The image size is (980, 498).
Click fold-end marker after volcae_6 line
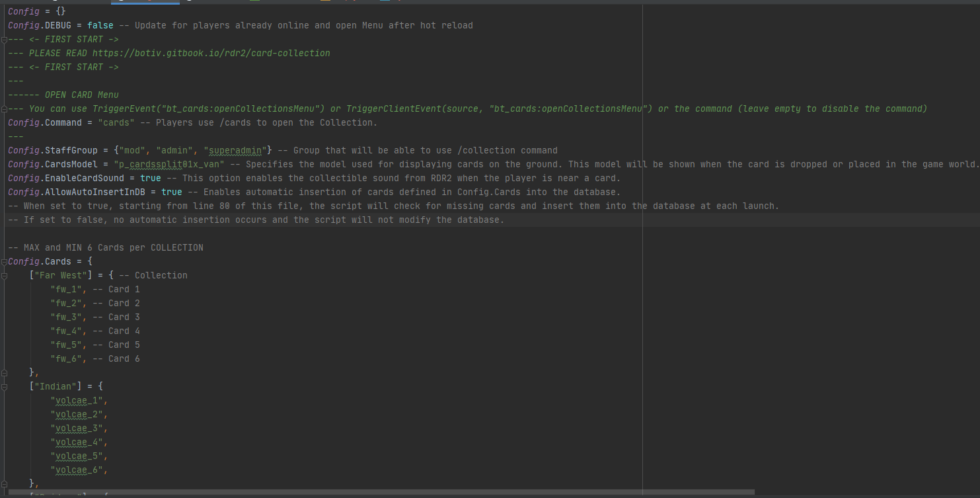pos(4,483)
